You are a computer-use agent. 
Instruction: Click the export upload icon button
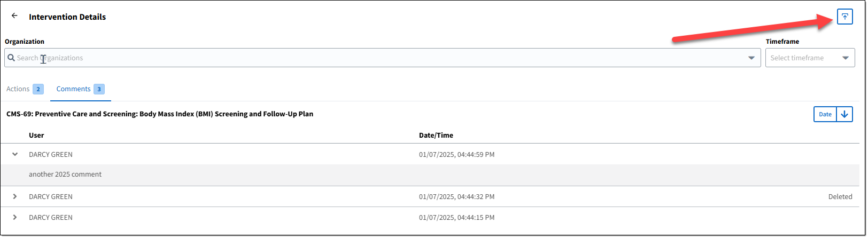[844, 17]
